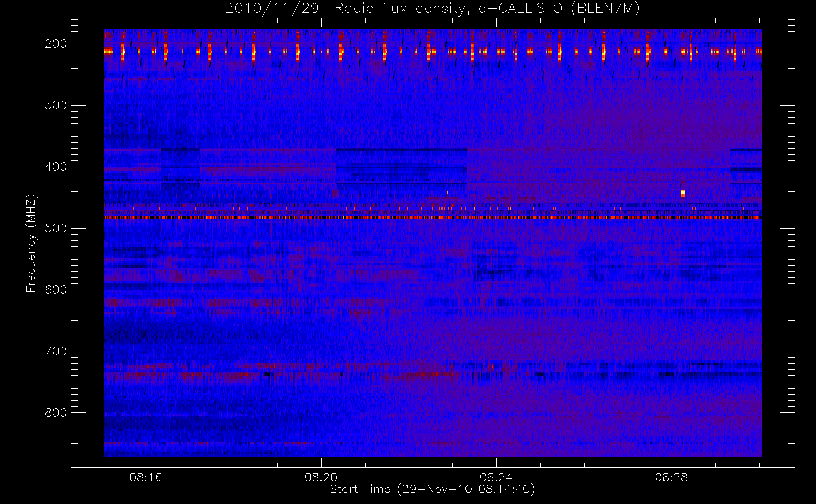This screenshot has height=504, width=816.
Task: Click the bright orange interference line near 480 MHz
Action: click(x=433, y=218)
